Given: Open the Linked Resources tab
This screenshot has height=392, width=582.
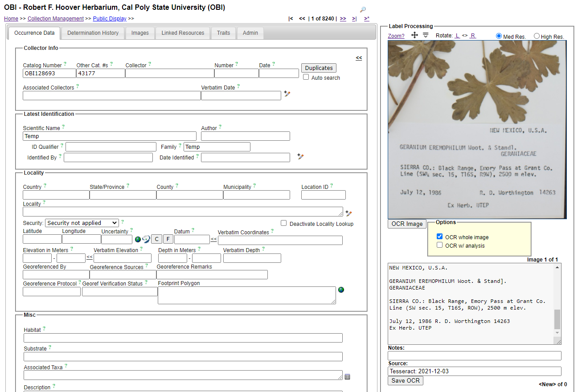Looking at the screenshot, I should [183, 33].
